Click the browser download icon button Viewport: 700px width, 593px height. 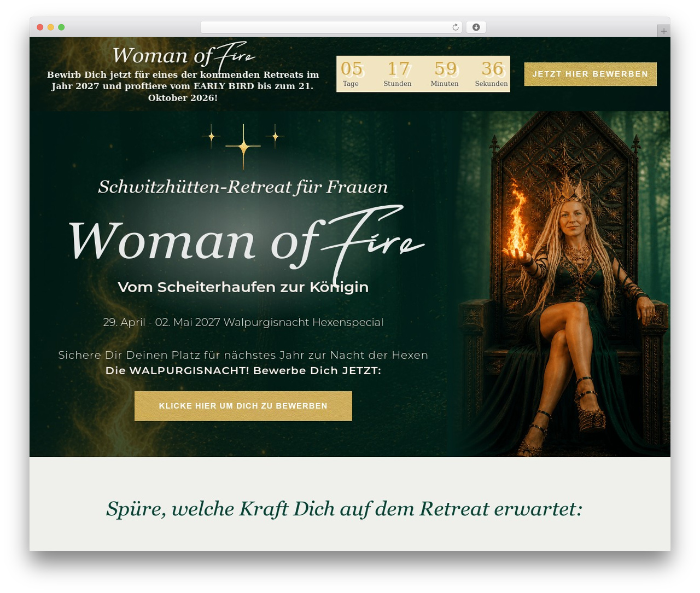(x=476, y=27)
